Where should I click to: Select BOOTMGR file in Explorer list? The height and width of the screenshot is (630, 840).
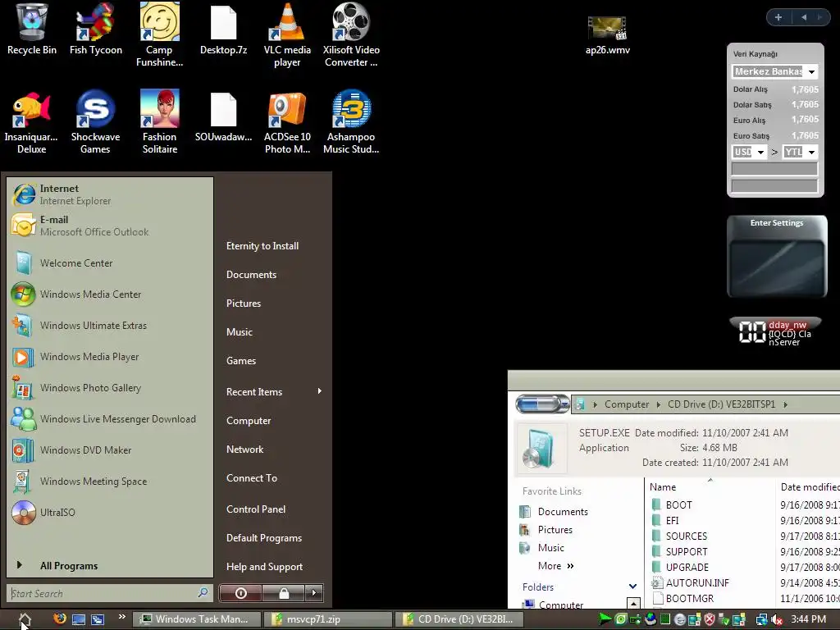click(682, 598)
